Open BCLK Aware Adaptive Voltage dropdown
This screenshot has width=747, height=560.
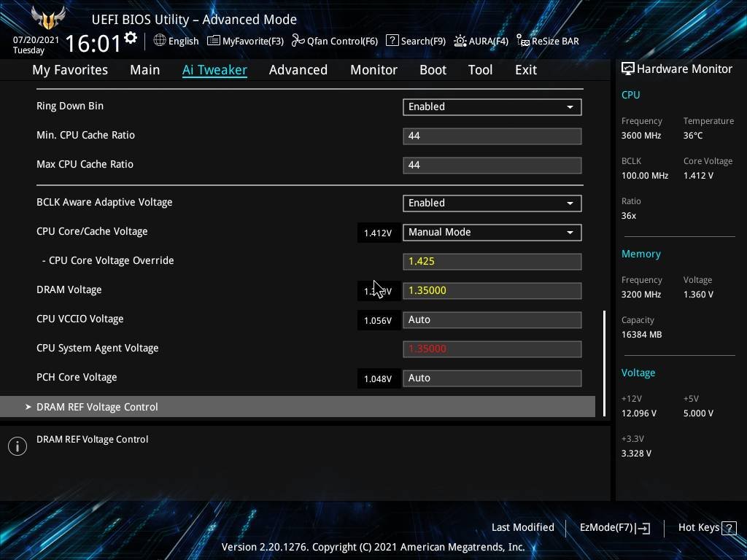click(x=492, y=203)
